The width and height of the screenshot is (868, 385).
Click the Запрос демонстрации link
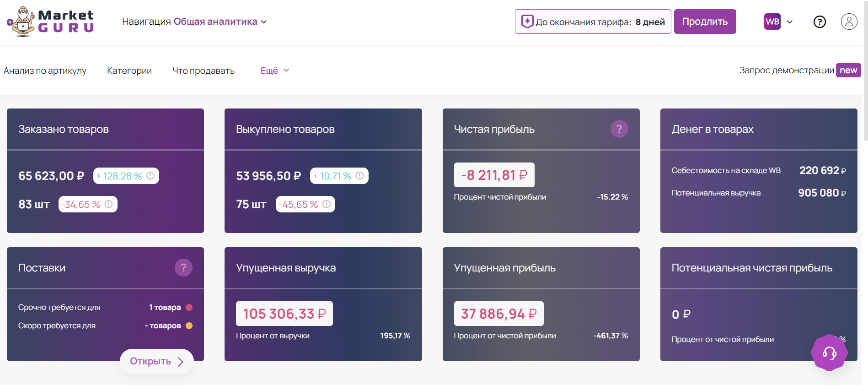pos(787,70)
